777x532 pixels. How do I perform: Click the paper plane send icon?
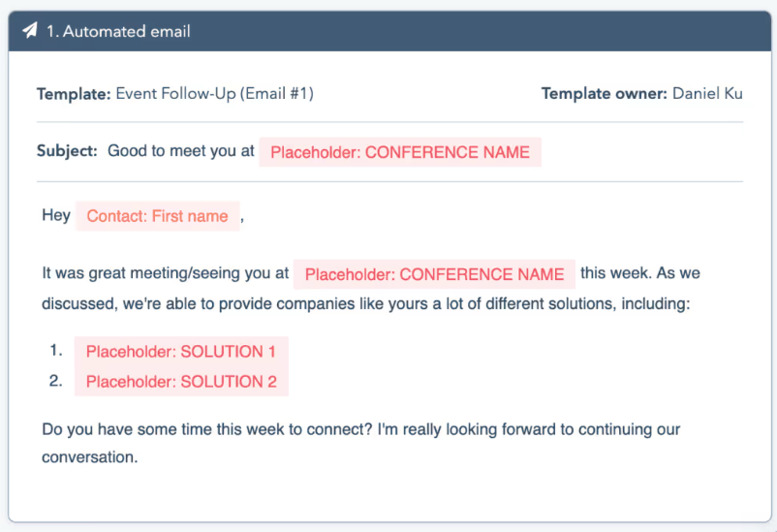[30, 31]
